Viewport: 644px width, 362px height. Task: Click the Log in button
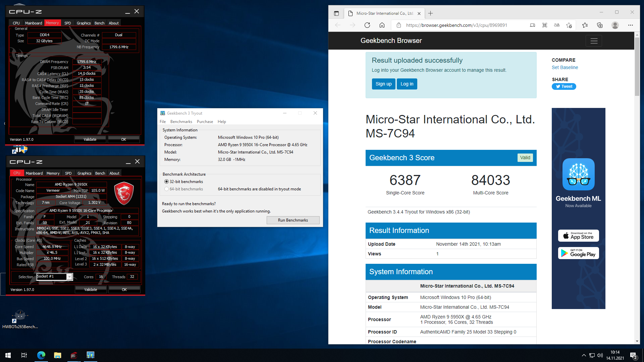[x=407, y=84]
